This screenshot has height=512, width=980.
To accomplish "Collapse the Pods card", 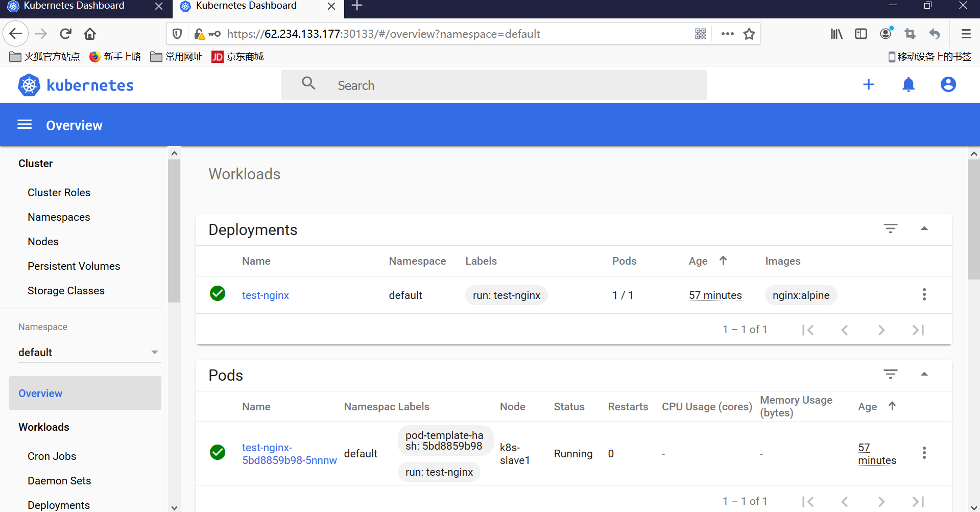I will [x=924, y=374].
